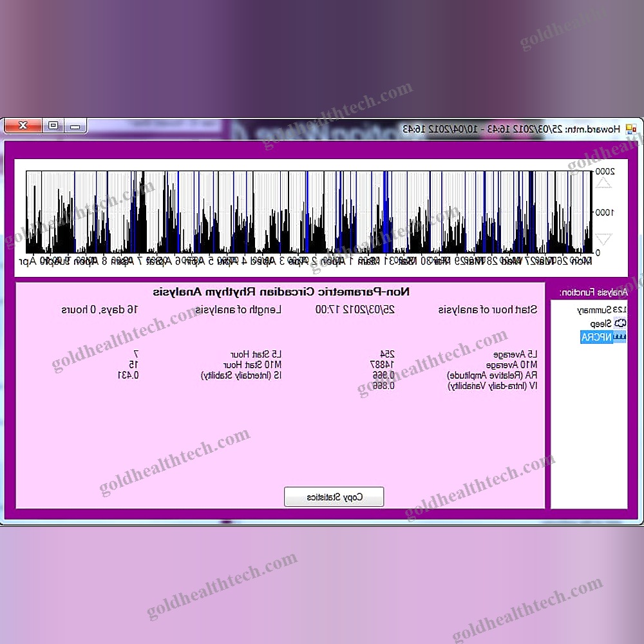Click the 'L5 Start Hour' label
Viewport: 644px width, 644px height.
point(256,354)
